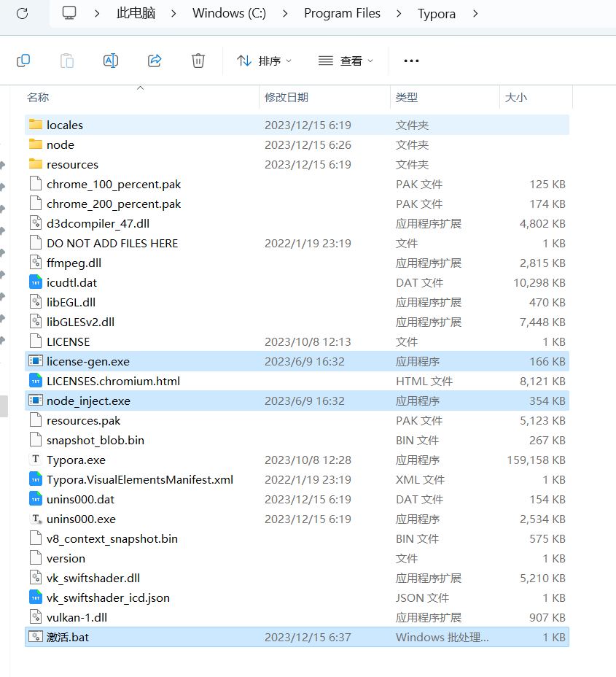The height and width of the screenshot is (677, 616).
Task: Sort by 类型 column header
Action: click(407, 98)
